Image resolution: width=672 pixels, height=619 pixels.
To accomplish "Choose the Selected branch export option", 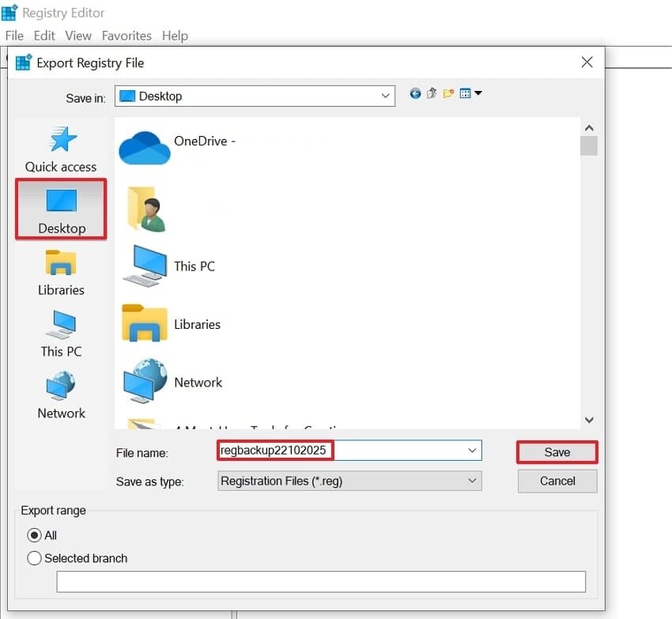I will (34, 558).
